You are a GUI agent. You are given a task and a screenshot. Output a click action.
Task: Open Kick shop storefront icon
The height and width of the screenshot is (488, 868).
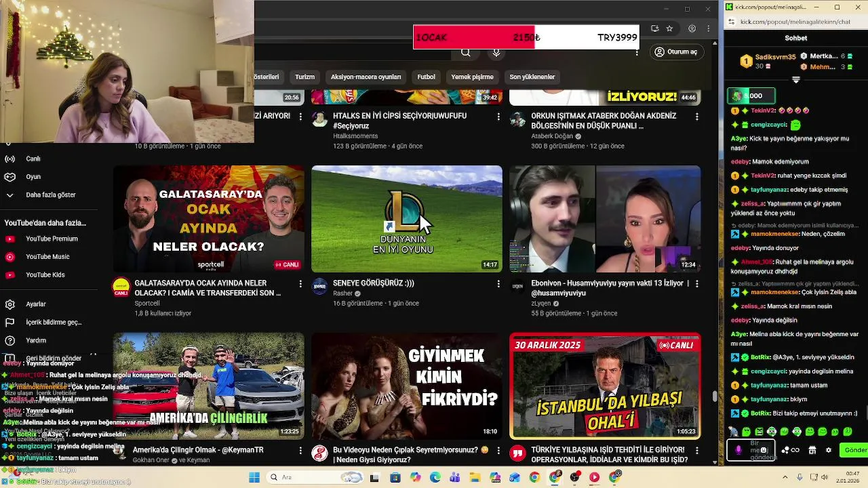coord(812,450)
